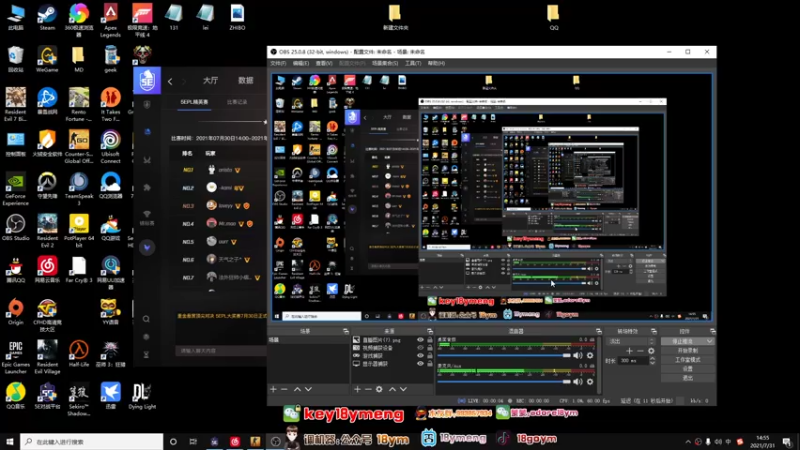Increase the transition duration value

652,359
